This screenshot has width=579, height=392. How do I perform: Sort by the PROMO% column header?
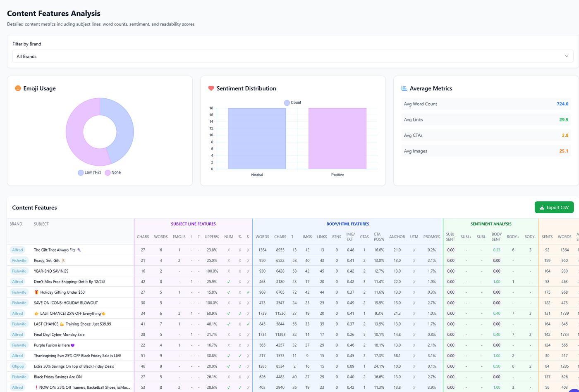432,237
